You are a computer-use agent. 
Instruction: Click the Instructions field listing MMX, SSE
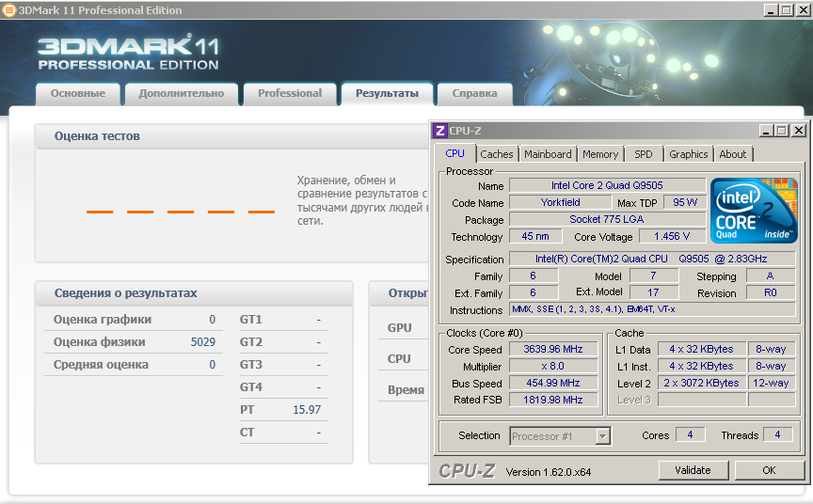click(652, 309)
